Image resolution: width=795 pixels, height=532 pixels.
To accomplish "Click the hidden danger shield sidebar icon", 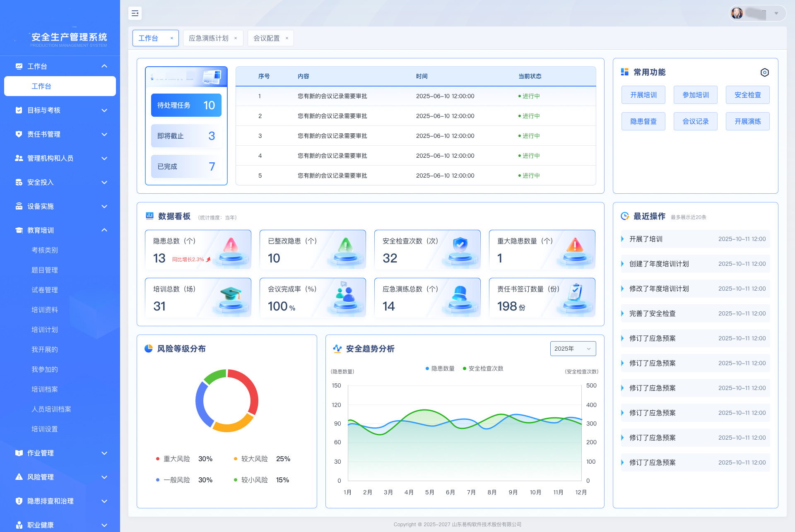I will [x=19, y=501].
